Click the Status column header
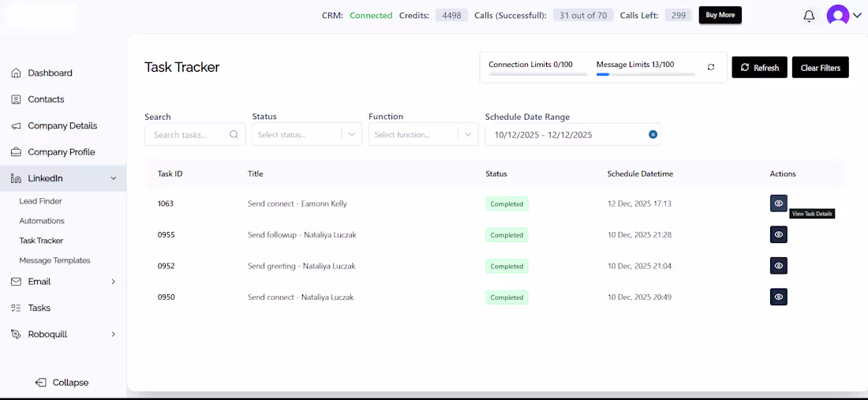 click(x=496, y=174)
